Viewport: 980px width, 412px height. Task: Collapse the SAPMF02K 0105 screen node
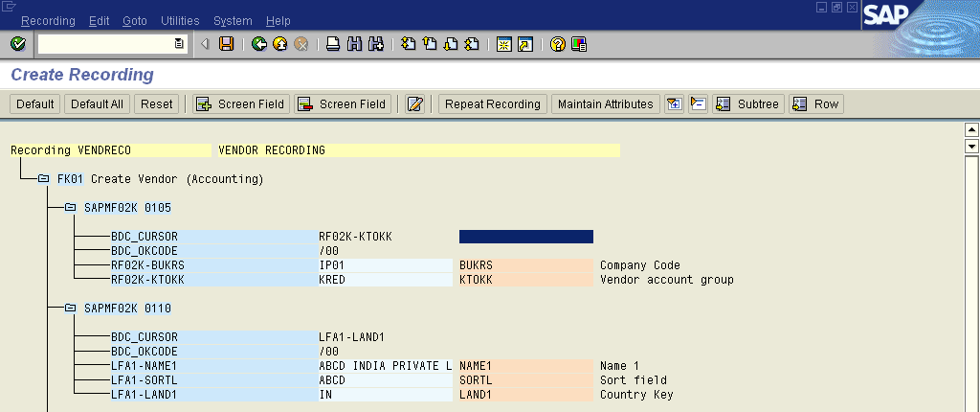[71, 208]
